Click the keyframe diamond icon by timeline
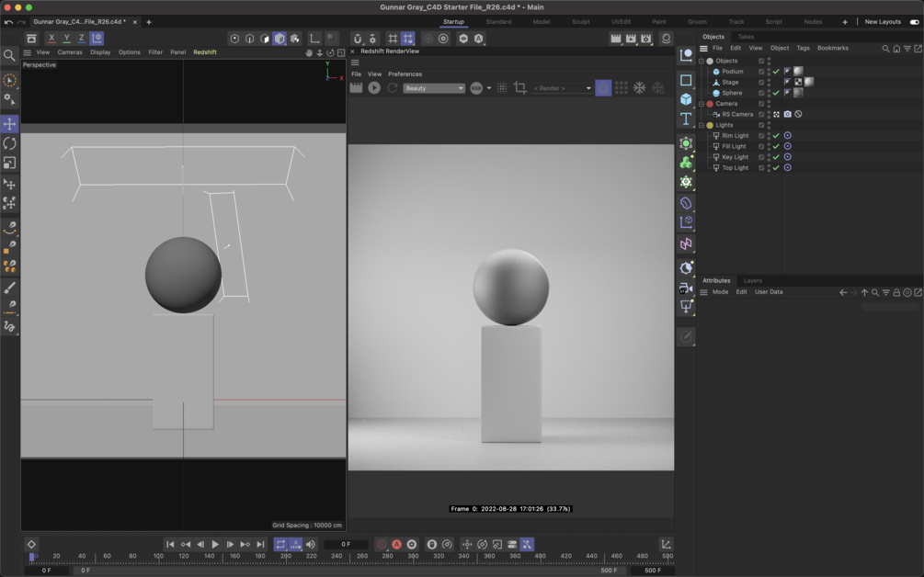Image resolution: width=924 pixels, height=577 pixels. [32, 544]
